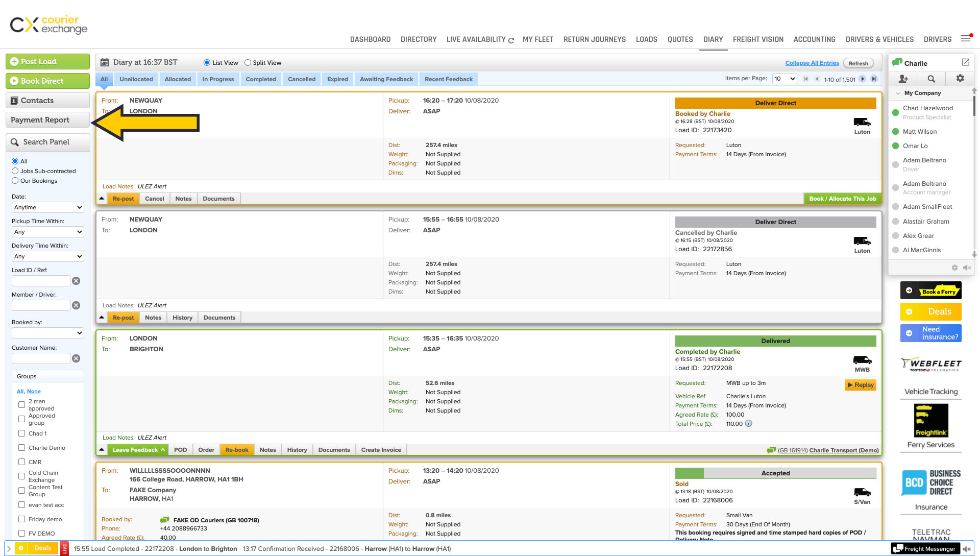The image size is (980, 556).
Task: Switch to the Completed tab
Action: 261,79
